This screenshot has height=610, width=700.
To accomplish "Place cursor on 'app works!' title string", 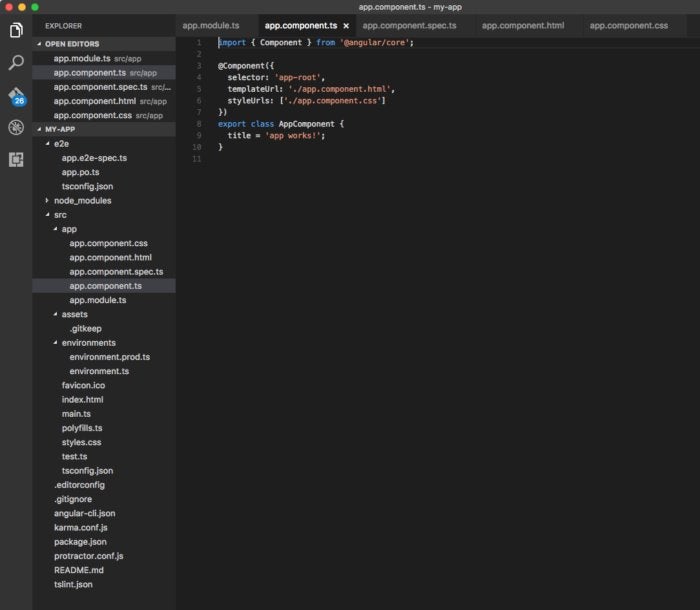I will click(x=292, y=136).
